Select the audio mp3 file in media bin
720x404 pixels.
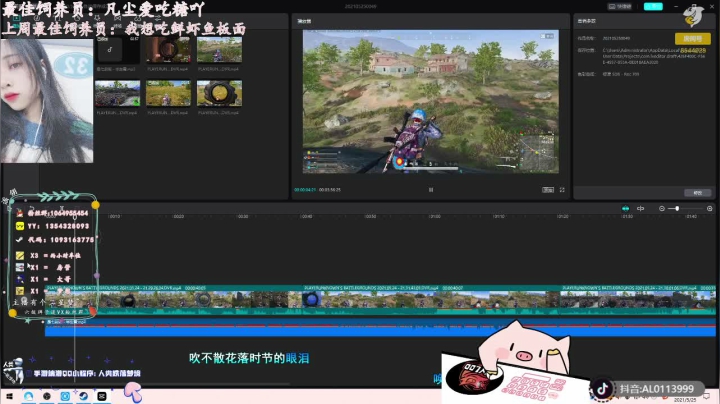pos(117,50)
